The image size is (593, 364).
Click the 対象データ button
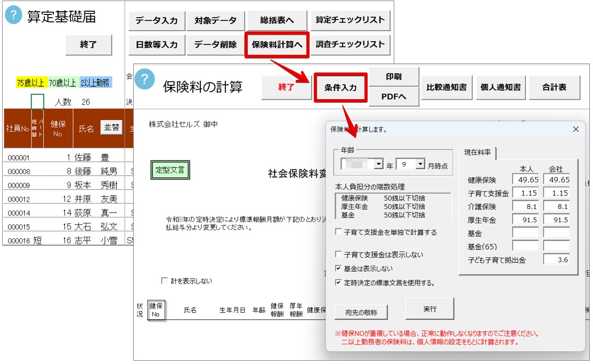(x=216, y=20)
